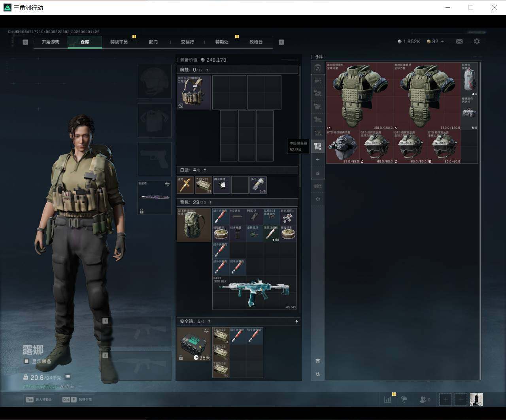Viewport: 506px width, 420px height.
Task: Click the help icon next to 口袋
Action: (x=204, y=170)
